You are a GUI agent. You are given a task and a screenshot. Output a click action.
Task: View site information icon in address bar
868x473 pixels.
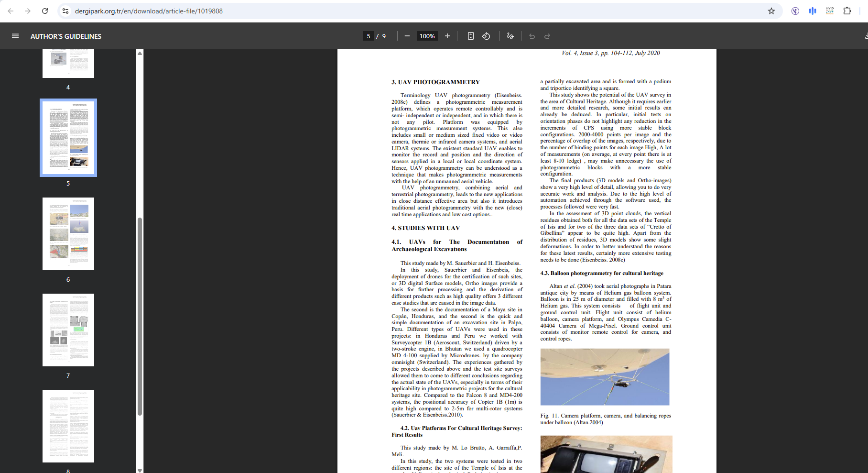tap(65, 11)
